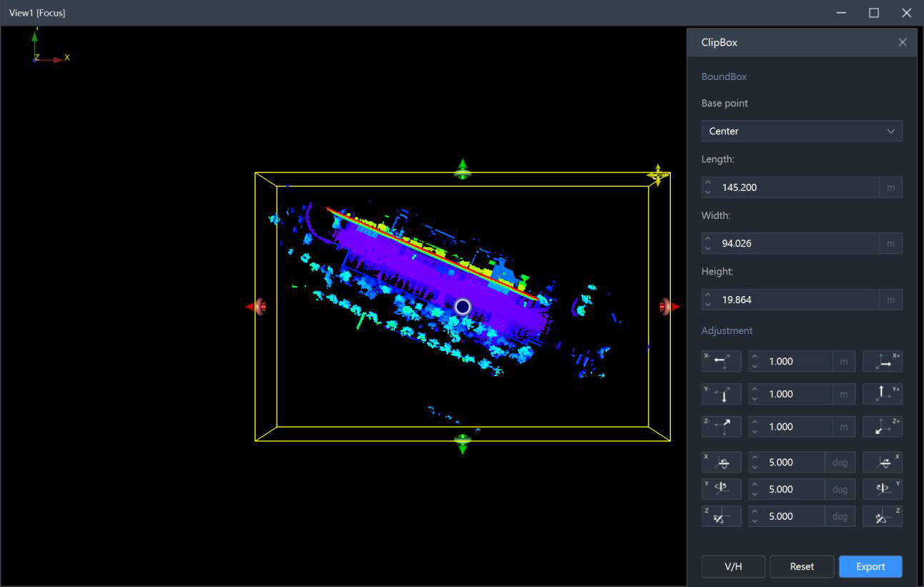Rotate clip box positively around Z axis
This screenshot has width=924, height=587.
coord(883,516)
